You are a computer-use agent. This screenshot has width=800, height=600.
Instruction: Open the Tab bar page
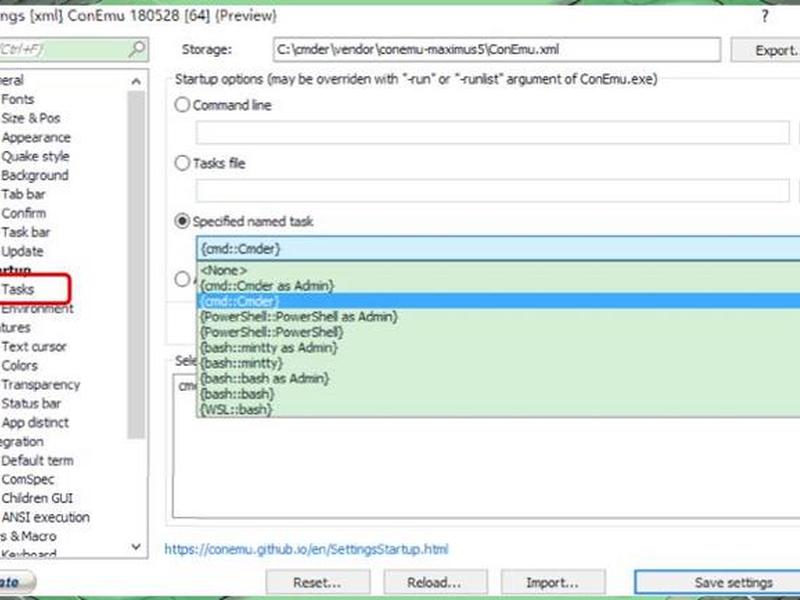(x=23, y=194)
